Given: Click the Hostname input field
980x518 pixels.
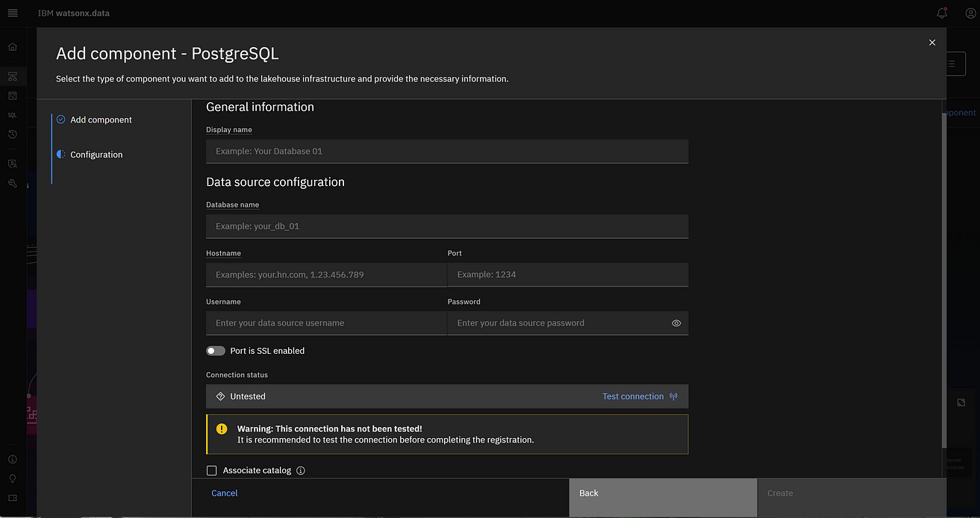Looking at the screenshot, I should [326, 275].
